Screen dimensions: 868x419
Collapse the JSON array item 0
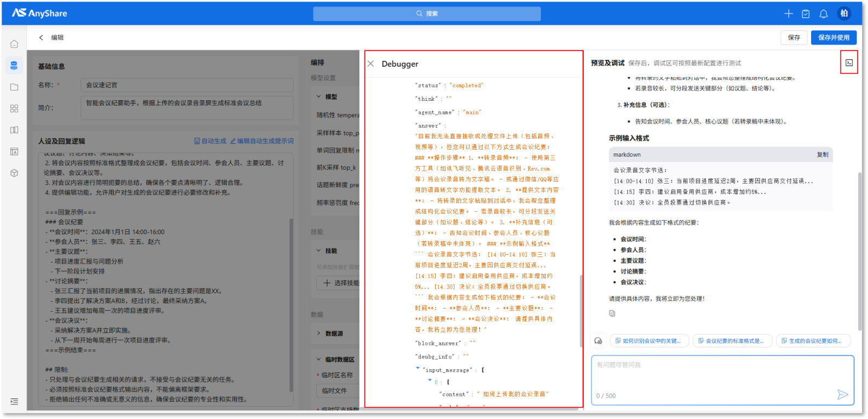coord(430,381)
